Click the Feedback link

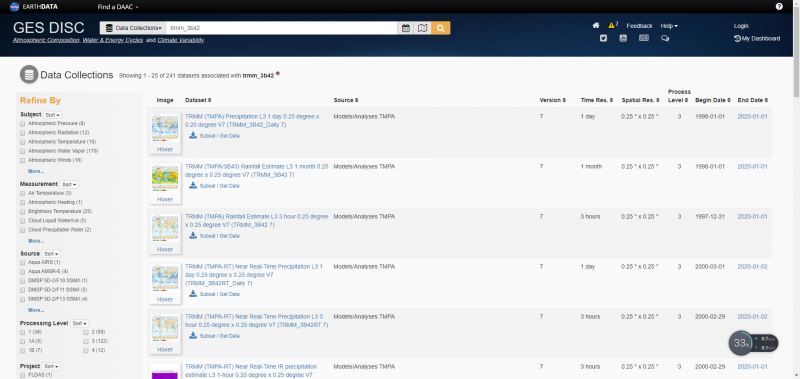[x=639, y=26]
